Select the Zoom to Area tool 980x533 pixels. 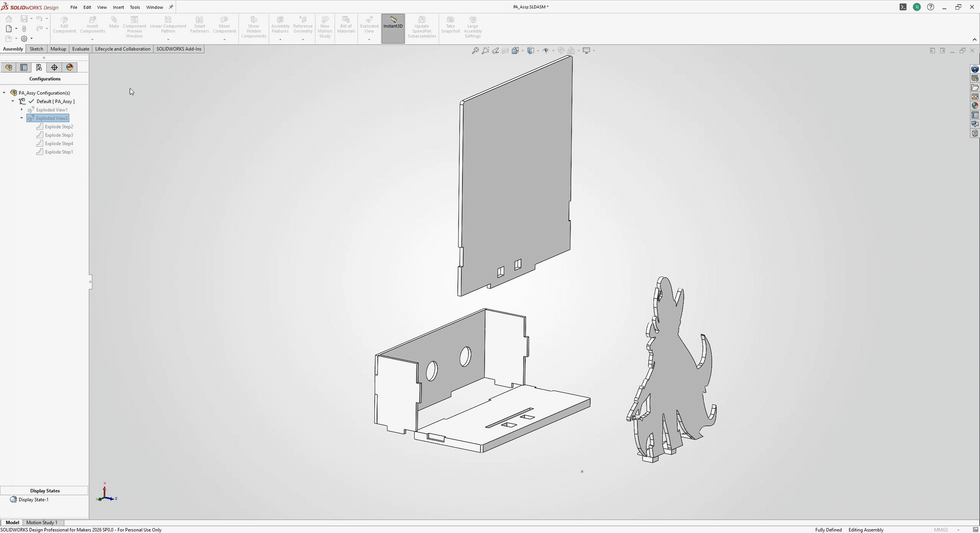(x=485, y=51)
